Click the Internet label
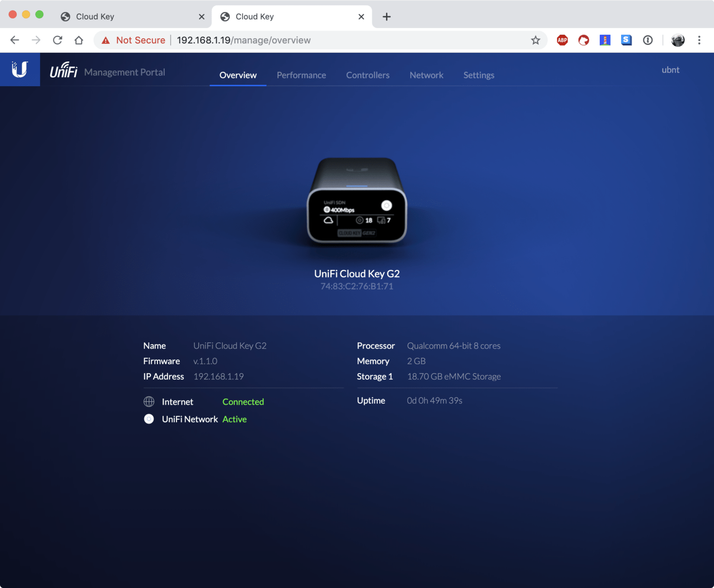Viewport: 714px width, 588px height. (178, 402)
